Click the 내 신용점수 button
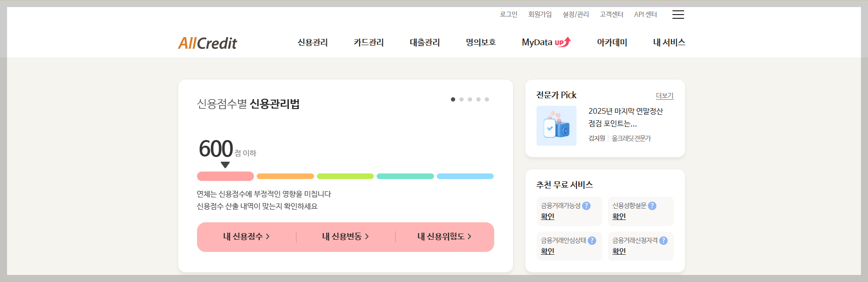The image size is (868, 282). pos(246,236)
